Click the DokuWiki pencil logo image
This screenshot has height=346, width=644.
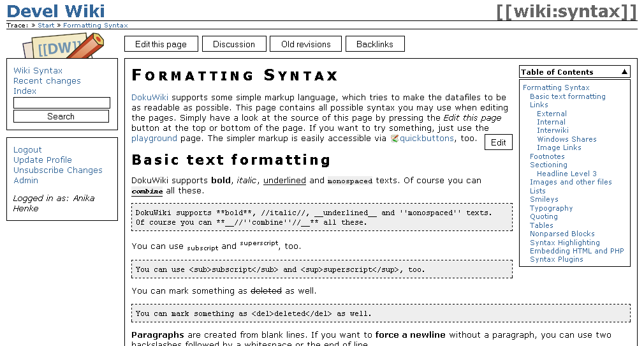pos(63,46)
